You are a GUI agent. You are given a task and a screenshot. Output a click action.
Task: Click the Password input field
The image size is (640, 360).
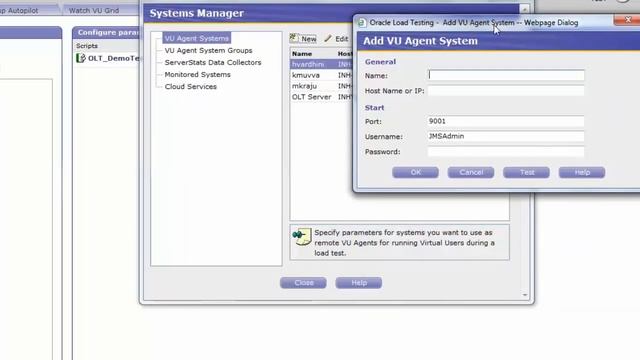tap(506, 151)
